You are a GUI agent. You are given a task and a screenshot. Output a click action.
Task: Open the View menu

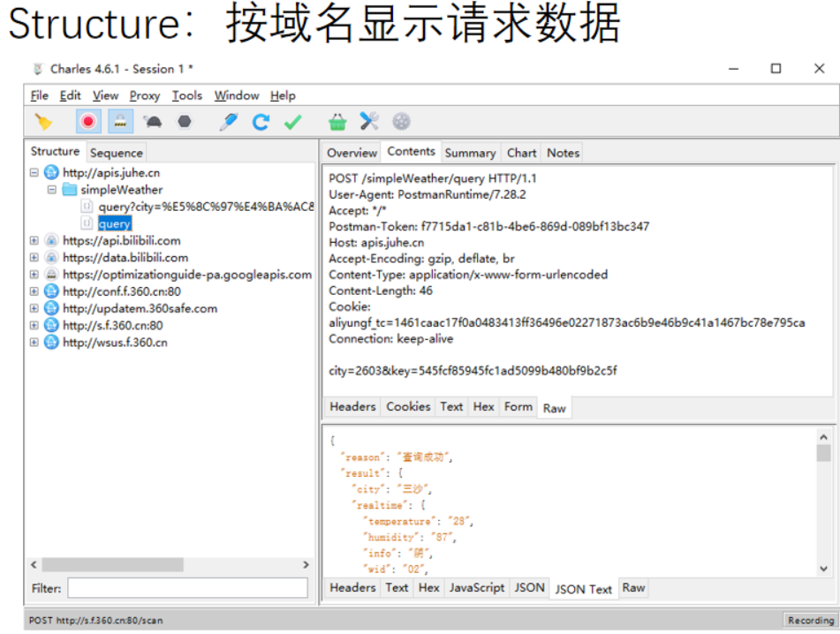pyautogui.click(x=105, y=95)
